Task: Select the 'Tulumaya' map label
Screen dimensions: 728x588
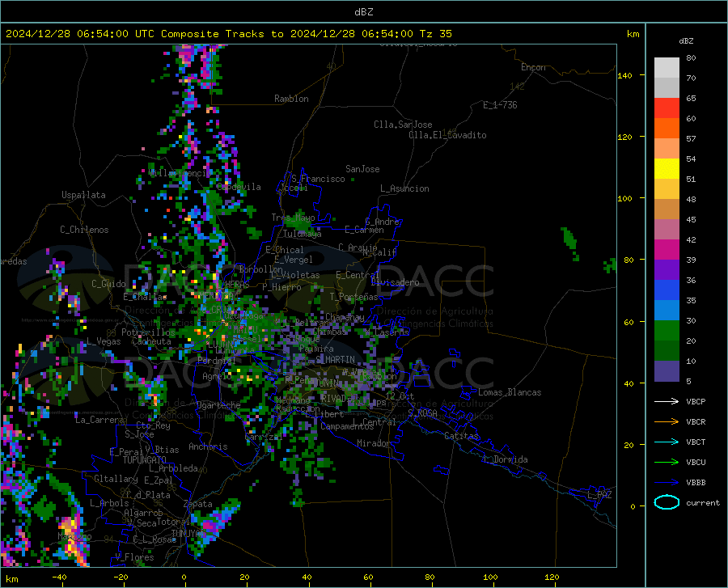Action: (303, 234)
